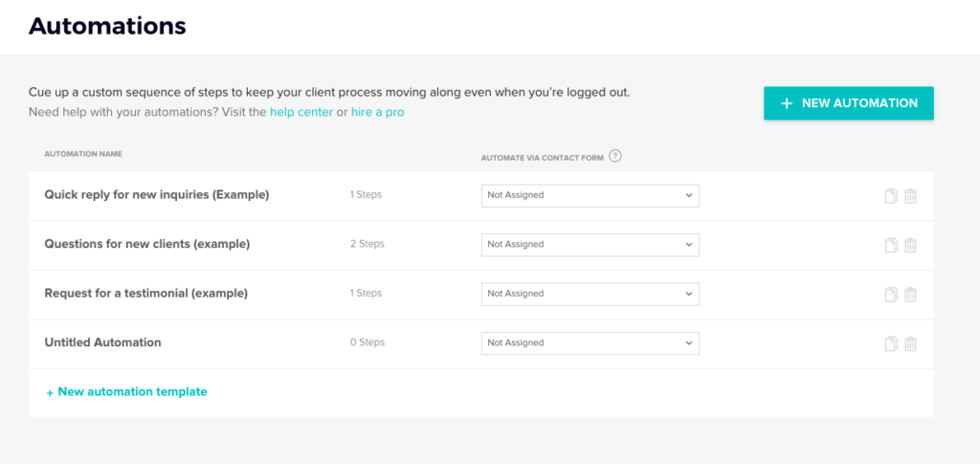
Task: Duplicate the Request for a testimonial automation
Action: (891, 295)
